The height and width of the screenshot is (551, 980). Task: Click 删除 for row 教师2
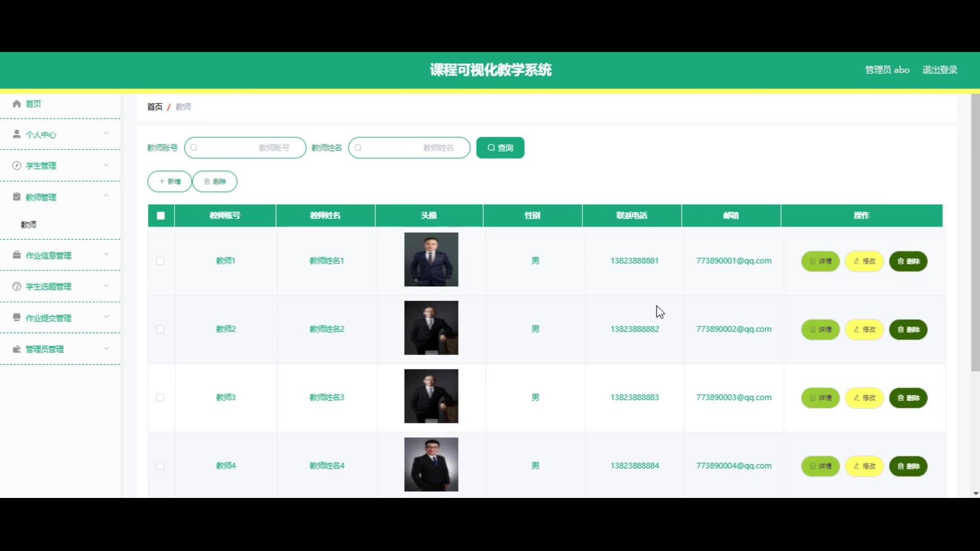(909, 330)
